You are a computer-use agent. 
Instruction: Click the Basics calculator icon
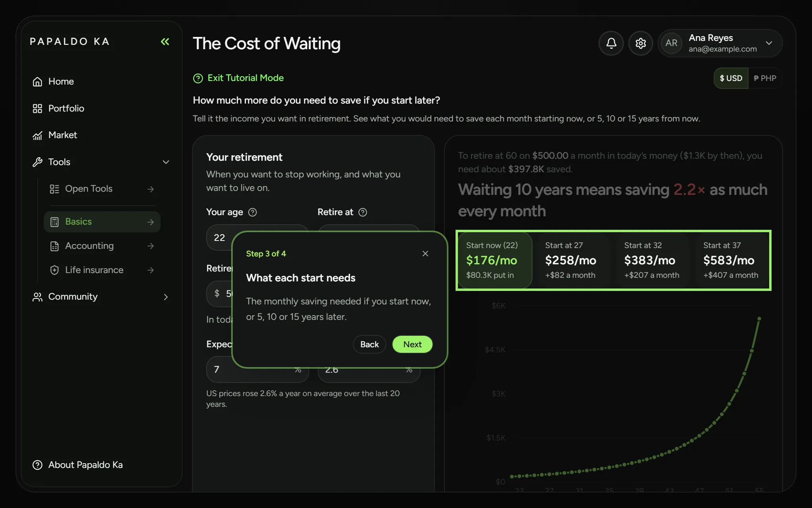tap(54, 222)
